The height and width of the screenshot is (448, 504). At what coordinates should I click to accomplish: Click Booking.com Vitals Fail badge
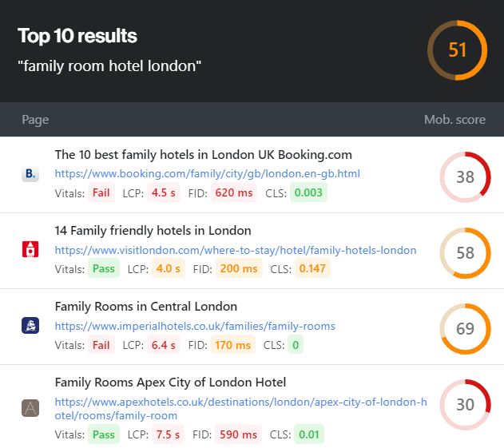[101, 192]
